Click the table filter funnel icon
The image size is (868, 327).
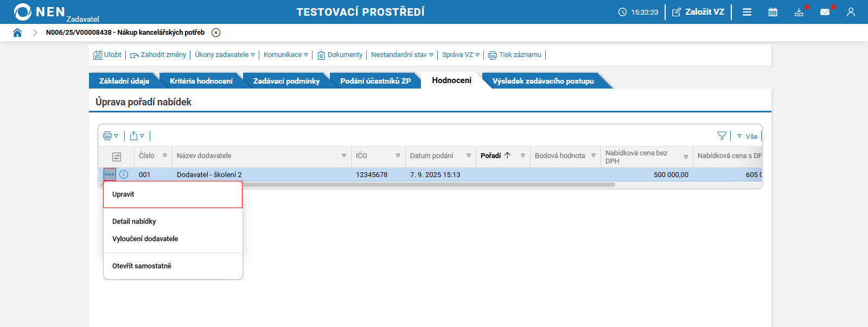click(722, 136)
